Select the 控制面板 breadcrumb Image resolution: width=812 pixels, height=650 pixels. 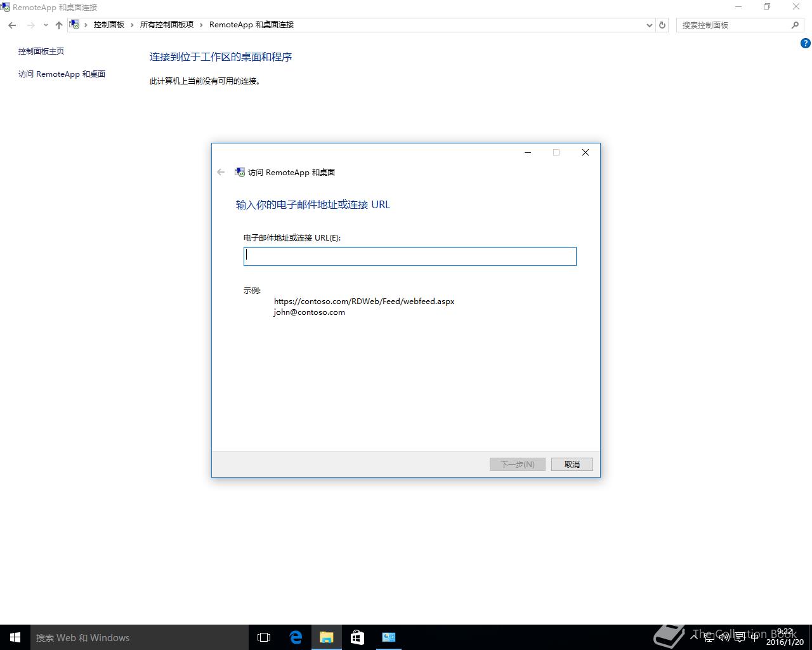(109, 25)
